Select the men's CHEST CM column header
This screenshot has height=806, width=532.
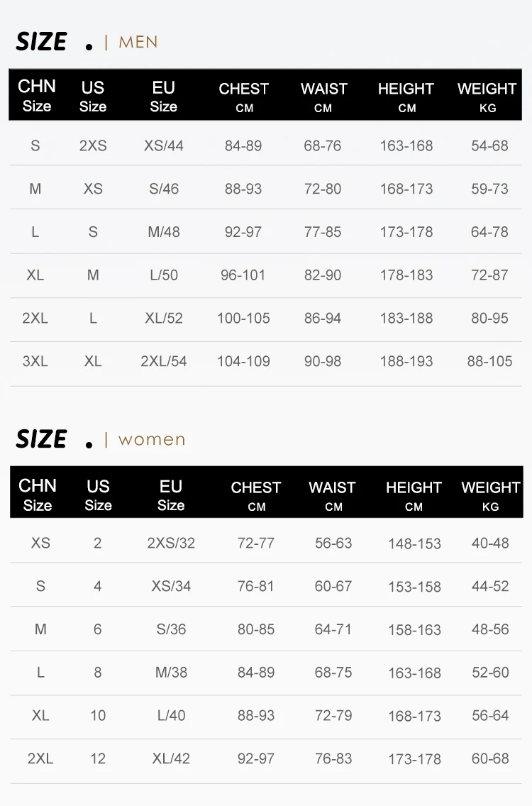tap(243, 97)
